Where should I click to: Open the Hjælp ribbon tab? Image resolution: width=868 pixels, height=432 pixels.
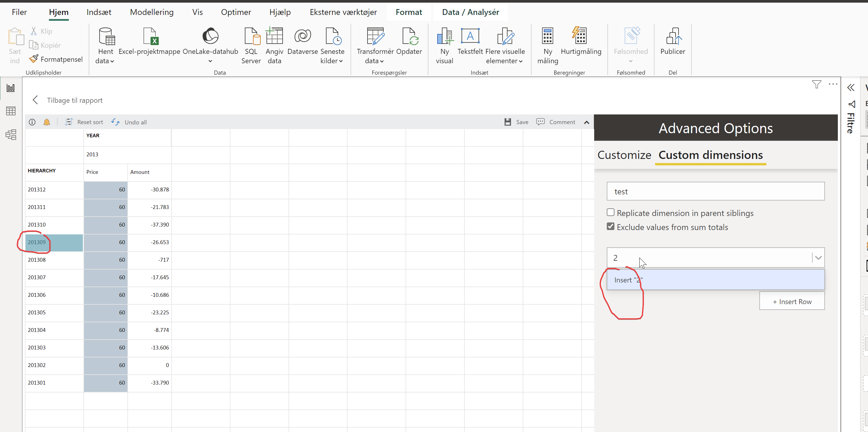click(280, 12)
